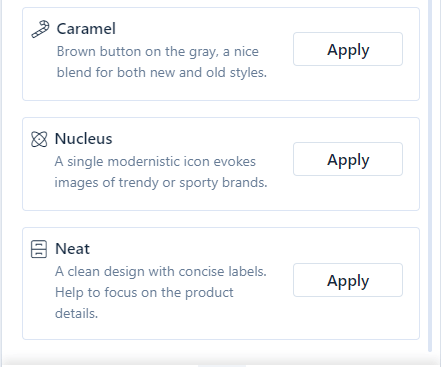Click the Nucleus theme title
This screenshot has width=441, height=367.
pos(83,139)
